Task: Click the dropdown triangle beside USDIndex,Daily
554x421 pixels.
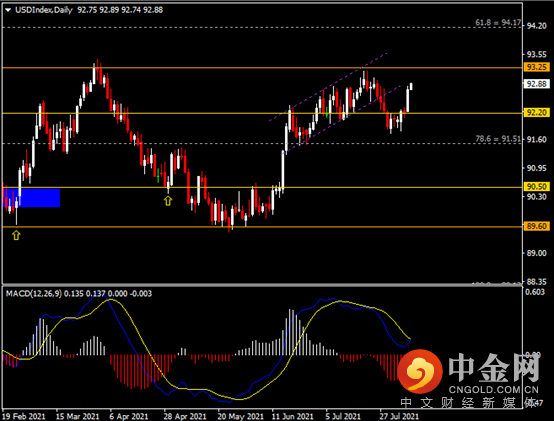Action: (8, 10)
